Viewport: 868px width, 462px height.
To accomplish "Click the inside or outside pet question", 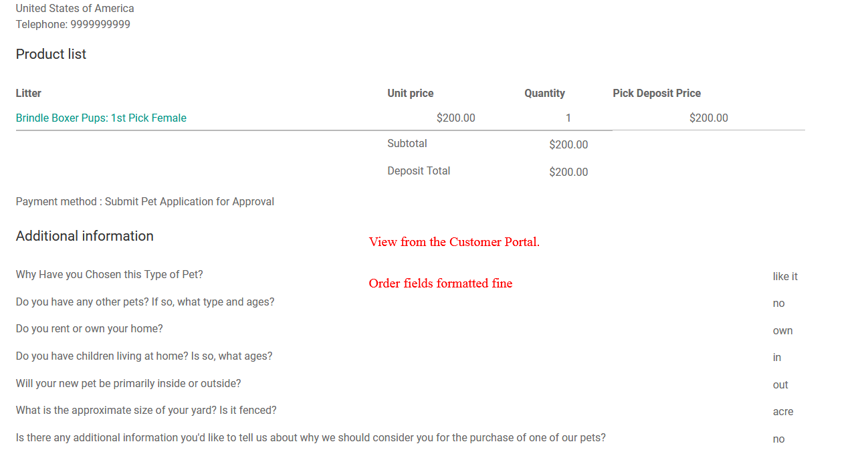I will pos(128,383).
